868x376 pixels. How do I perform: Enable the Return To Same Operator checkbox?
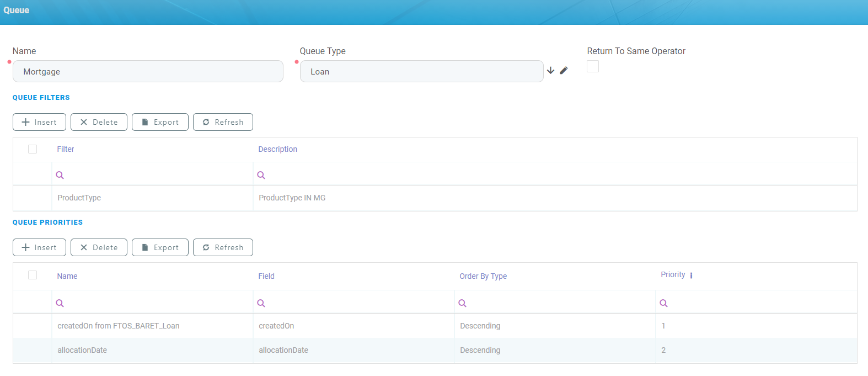coord(593,66)
